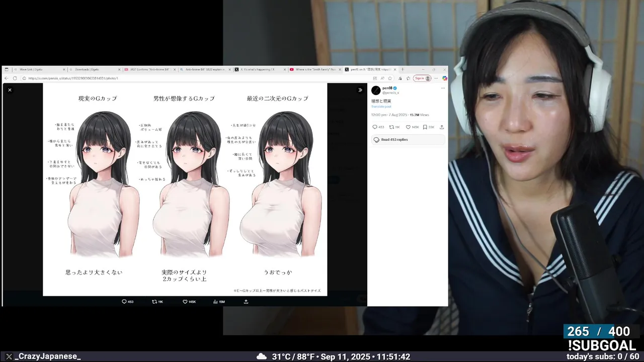Close the Wave Link | Elgato tab
Viewport: 644px width, 362px height.
click(64, 69)
